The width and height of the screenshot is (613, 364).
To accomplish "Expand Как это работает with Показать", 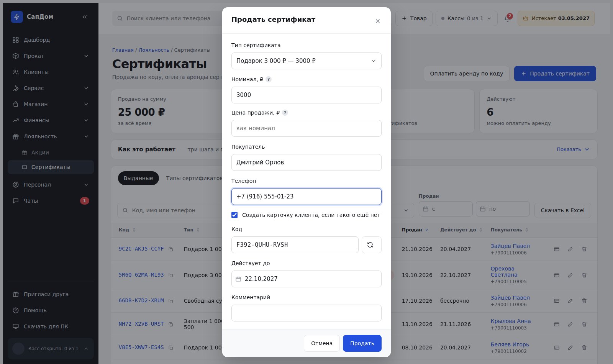I will 573,149.
